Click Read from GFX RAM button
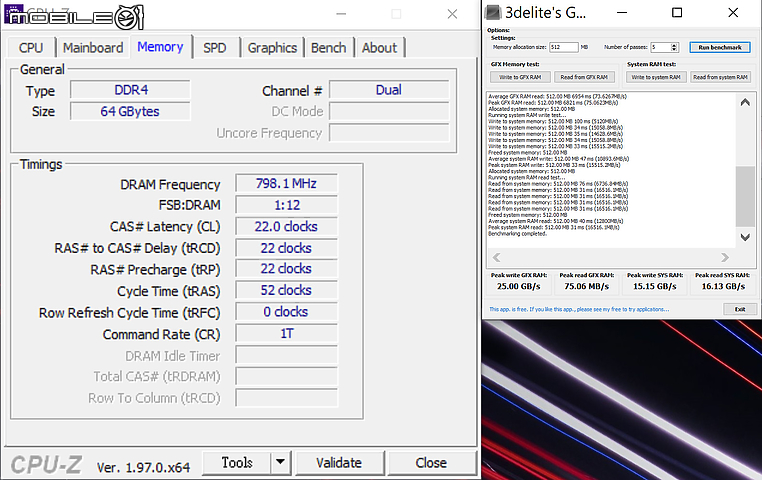762x480 pixels. (584, 77)
